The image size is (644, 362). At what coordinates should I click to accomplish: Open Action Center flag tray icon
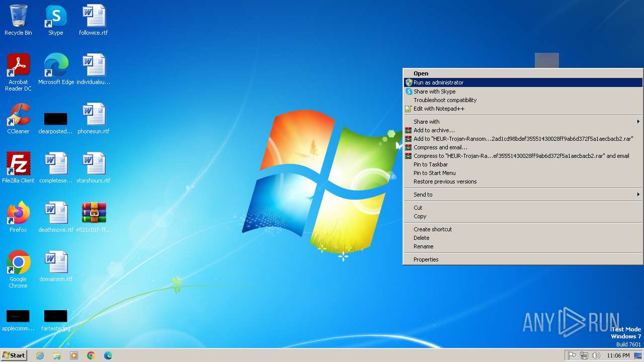click(x=572, y=355)
